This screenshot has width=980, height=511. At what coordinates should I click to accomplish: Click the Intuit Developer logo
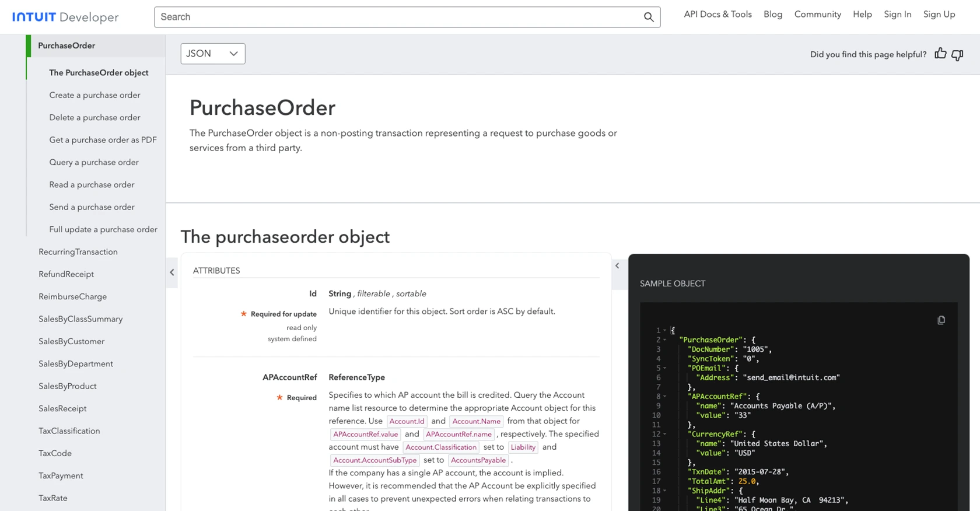pos(65,17)
